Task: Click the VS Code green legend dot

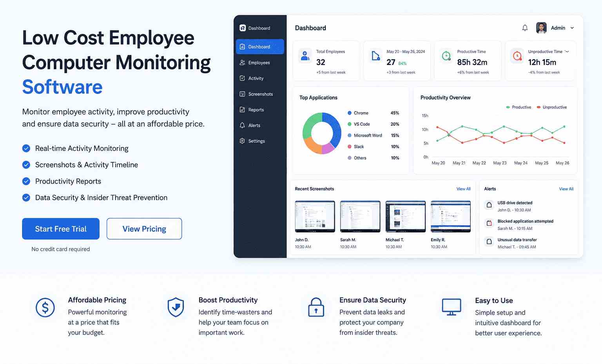Action: (x=350, y=124)
